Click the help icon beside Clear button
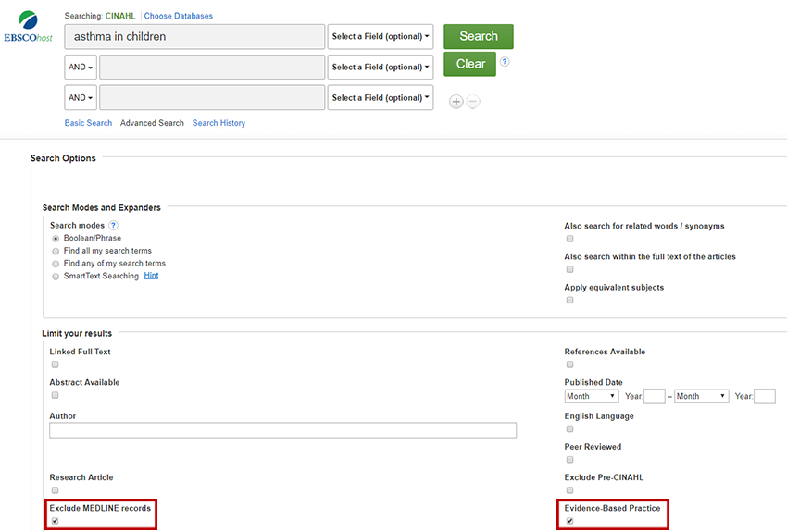787x532 pixels. pyautogui.click(x=505, y=63)
